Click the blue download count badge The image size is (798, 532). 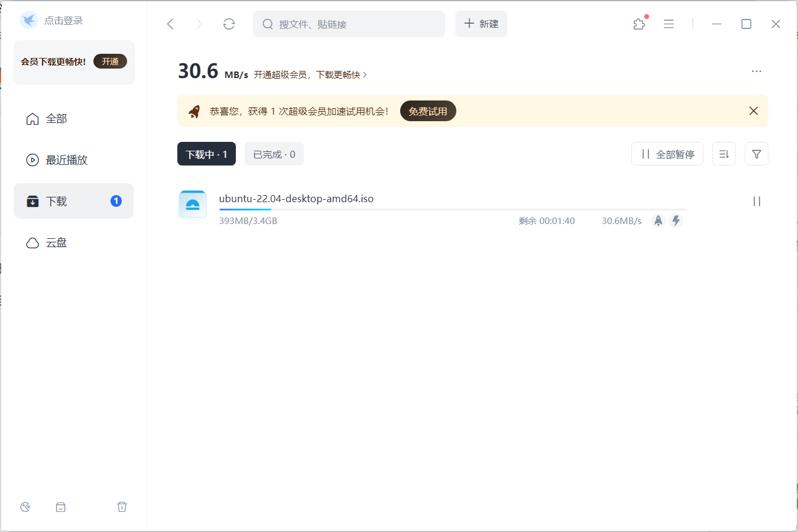(116, 201)
